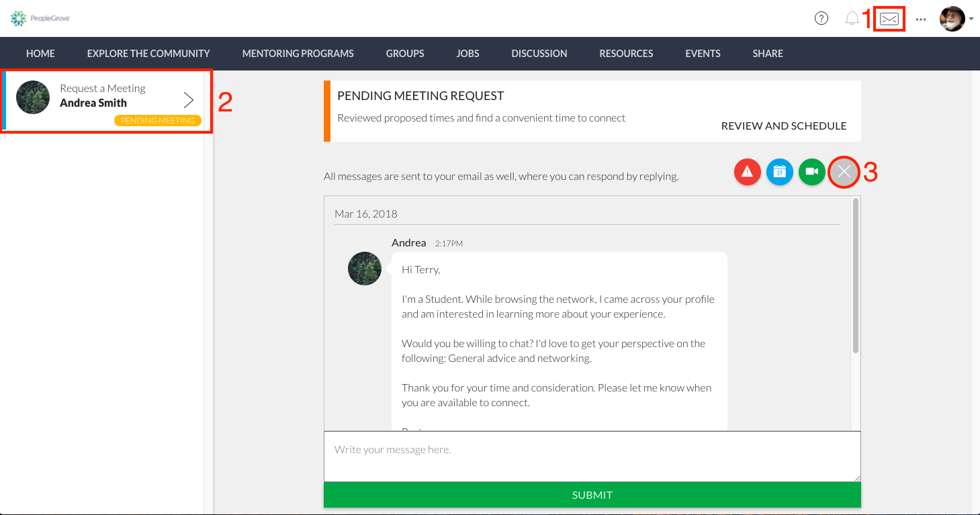
Task: Click Review and Schedule link
Action: (x=784, y=126)
